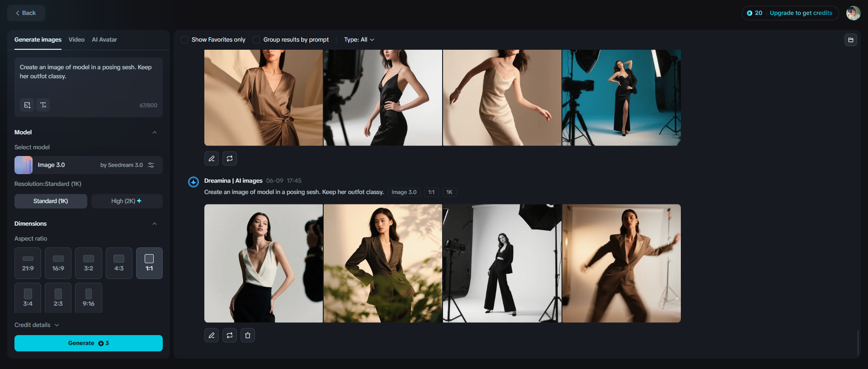Screen dimensions: 868x369
Task: Click the Generate button
Action: [89, 343]
